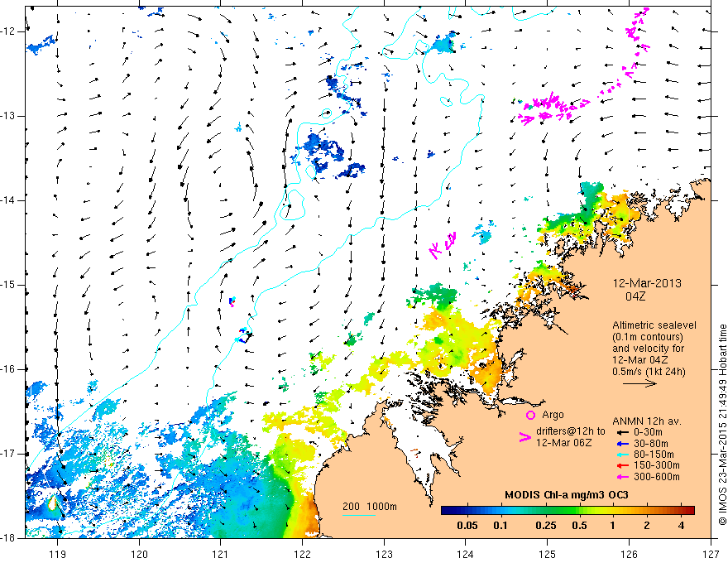Click the "0-30m" depth label
728x563 pixels.
coord(648,432)
